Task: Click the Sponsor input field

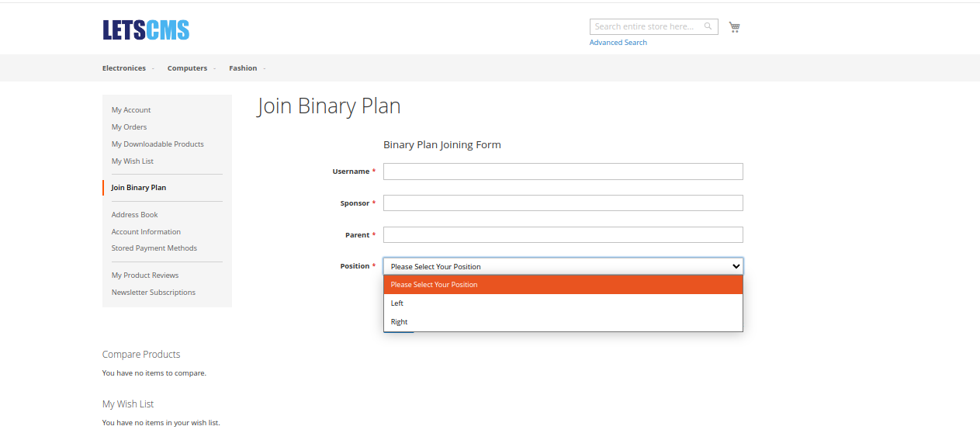Action: (x=563, y=203)
